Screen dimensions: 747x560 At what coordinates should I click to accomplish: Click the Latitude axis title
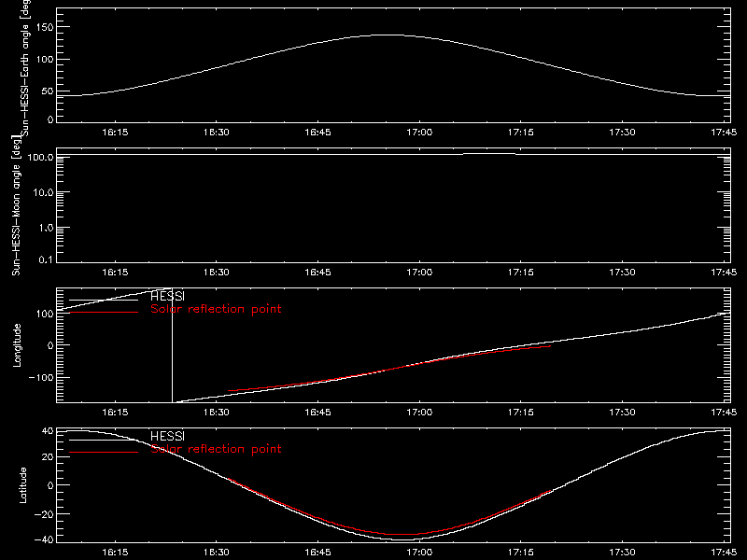22,485
